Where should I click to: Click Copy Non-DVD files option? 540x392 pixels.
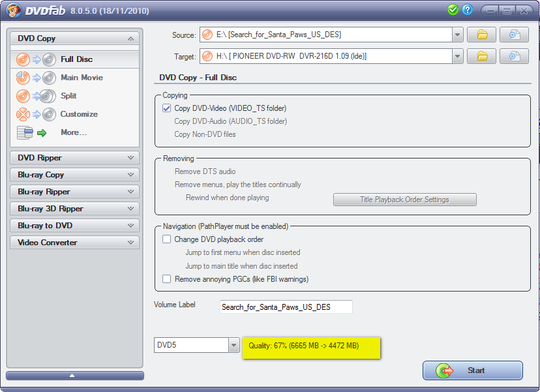(x=205, y=134)
